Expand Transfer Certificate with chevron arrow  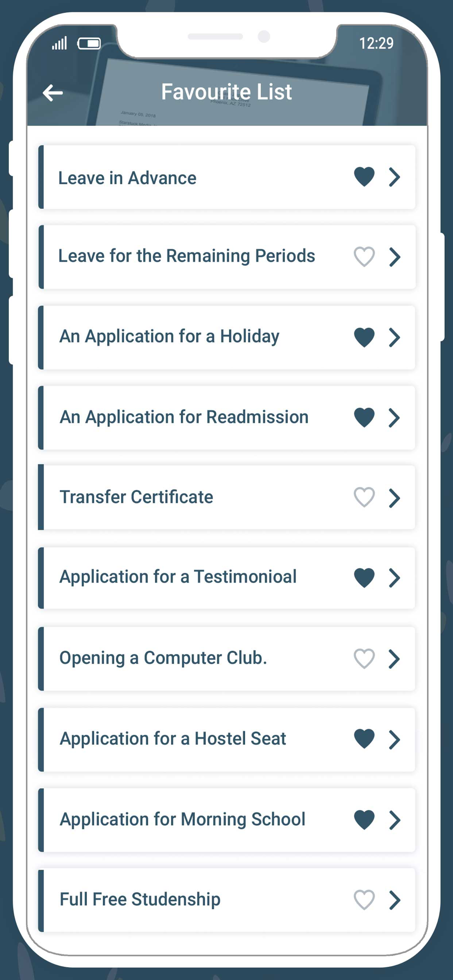click(395, 498)
